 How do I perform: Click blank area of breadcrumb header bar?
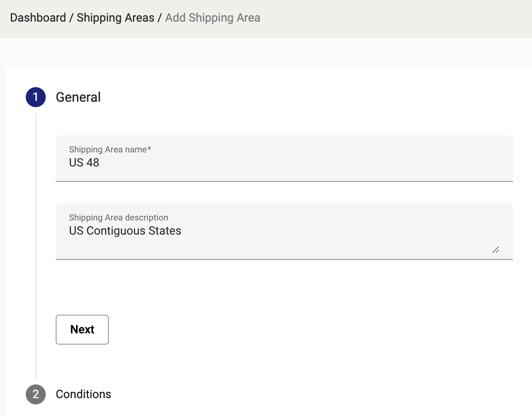(x=395, y=19)
